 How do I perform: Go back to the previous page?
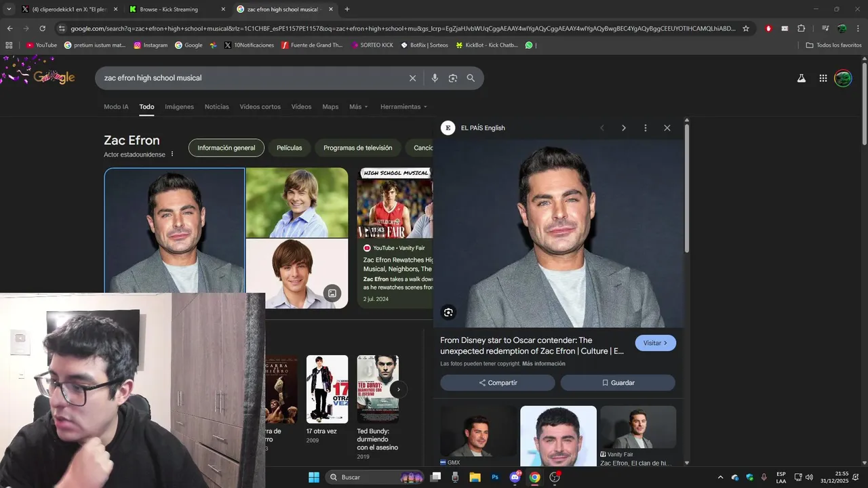point(9,28)
